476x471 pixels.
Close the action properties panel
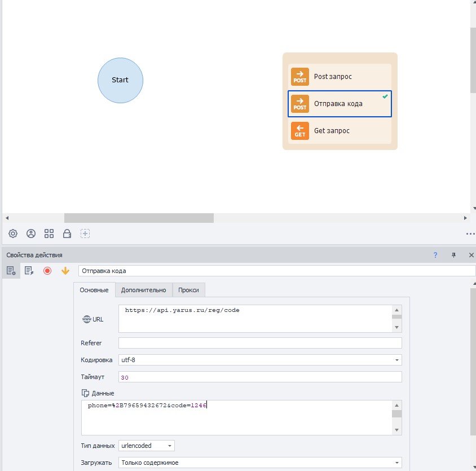pos(471,255)
